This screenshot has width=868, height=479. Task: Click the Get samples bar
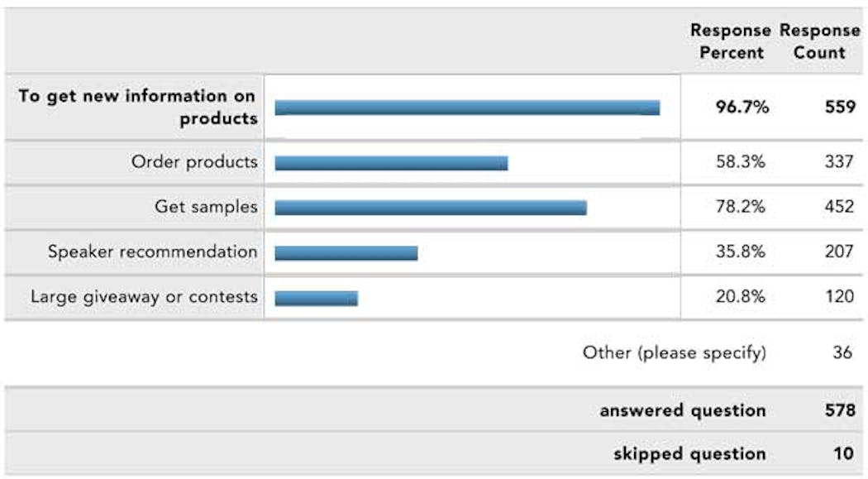point(431,208)
